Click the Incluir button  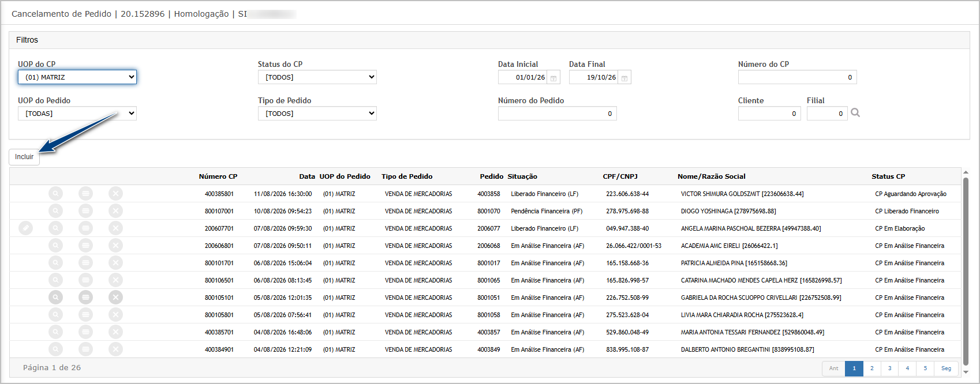24,157
